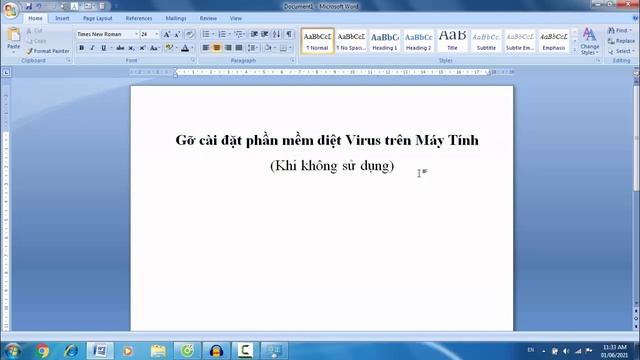
Task: Open the References tab
Action: pos(139,18)
